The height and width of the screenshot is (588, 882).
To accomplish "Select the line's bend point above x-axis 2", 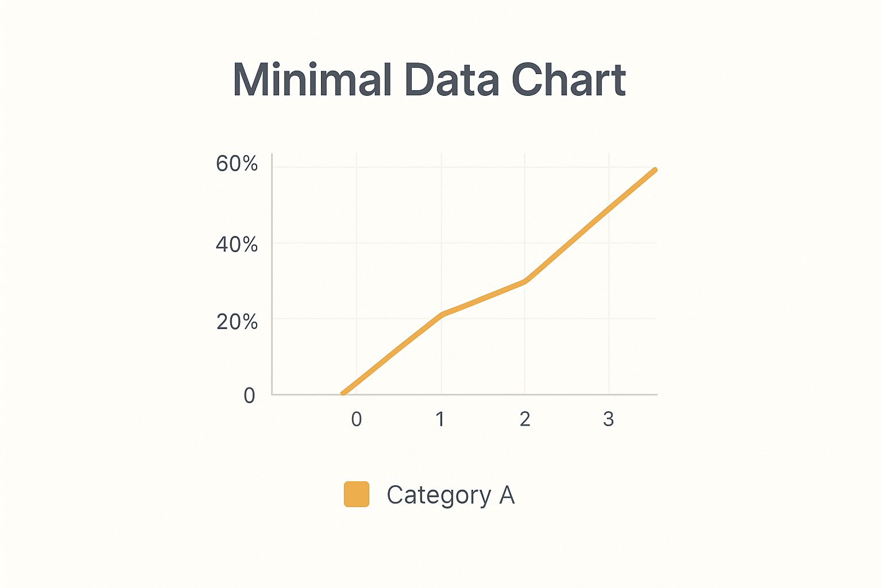I will (x=525, y=281).
